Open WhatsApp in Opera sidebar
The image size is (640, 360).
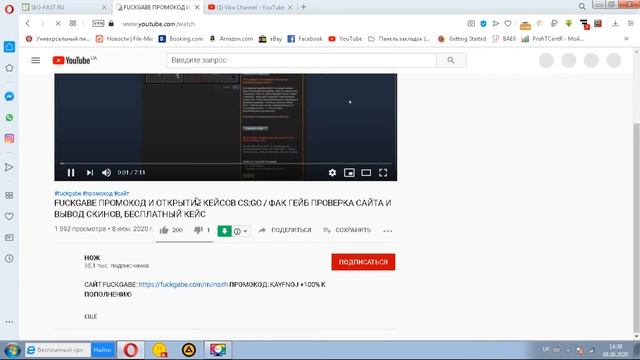pyautogui.click(x=9, y=118)
